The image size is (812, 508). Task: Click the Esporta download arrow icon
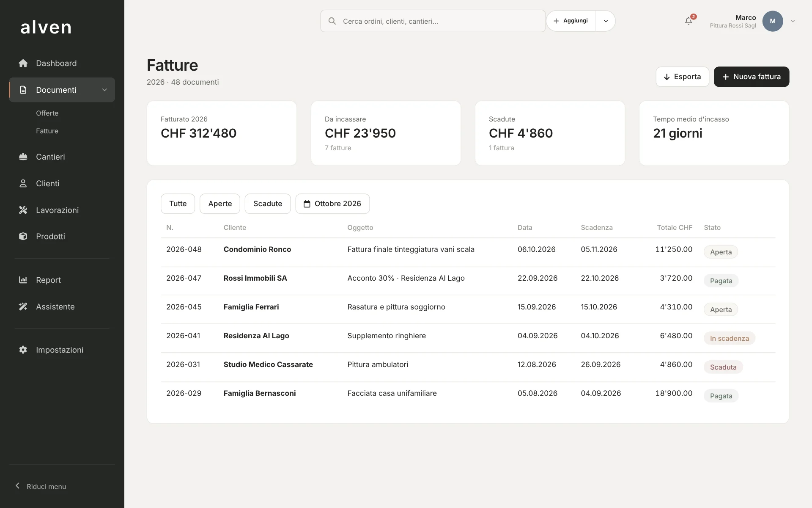point(667,77)
